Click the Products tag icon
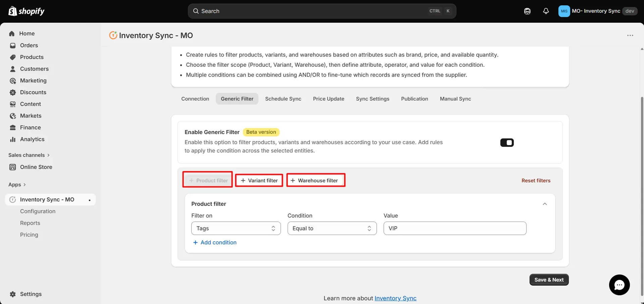This screenshot has height=304, width=644. (13, 57)
